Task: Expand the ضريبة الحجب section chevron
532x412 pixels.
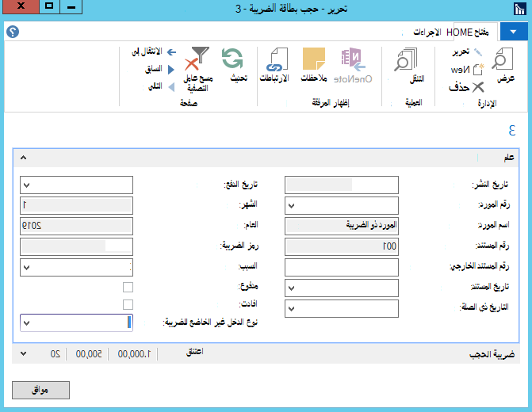Action: click(23, 353)
